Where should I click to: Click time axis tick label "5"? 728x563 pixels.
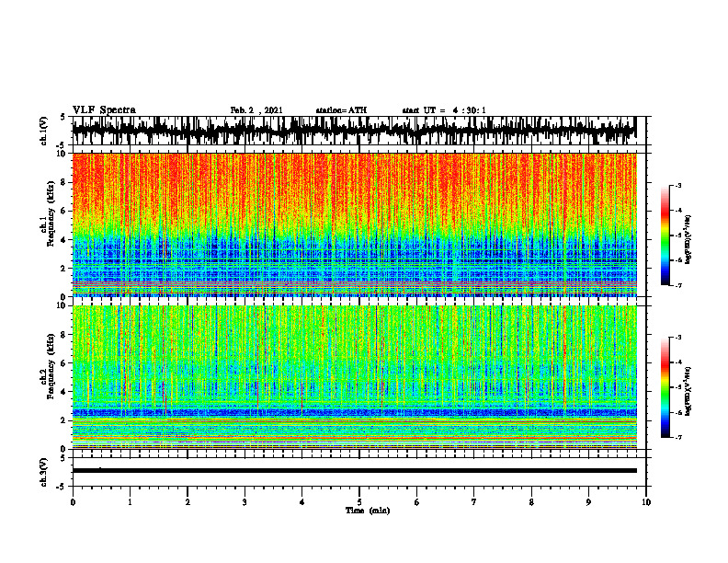click(x=359, y=502)
